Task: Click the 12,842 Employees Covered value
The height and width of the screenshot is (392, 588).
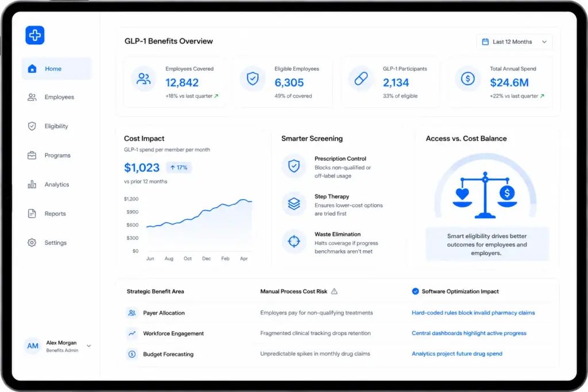Action: [x=182, y=83]
